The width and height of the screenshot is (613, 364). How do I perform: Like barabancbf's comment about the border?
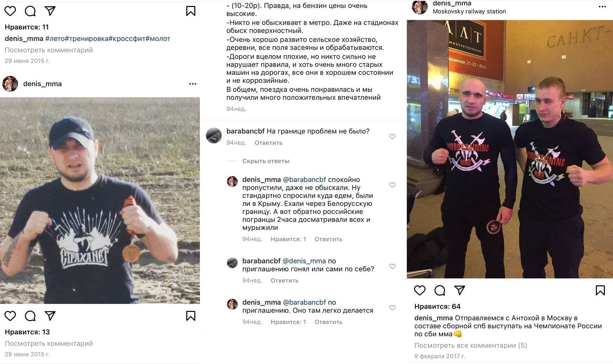(x=392, y=137)
